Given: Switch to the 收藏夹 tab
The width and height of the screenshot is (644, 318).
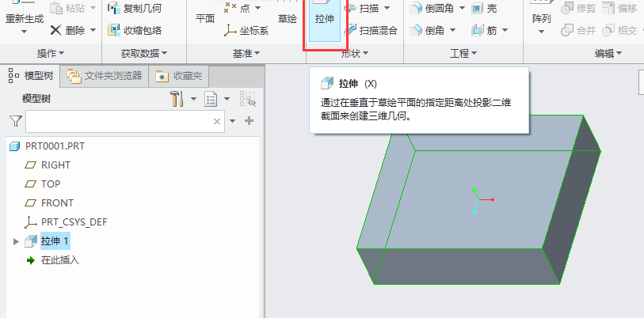Looking at the screenshot, I should [x=179, y=76].
